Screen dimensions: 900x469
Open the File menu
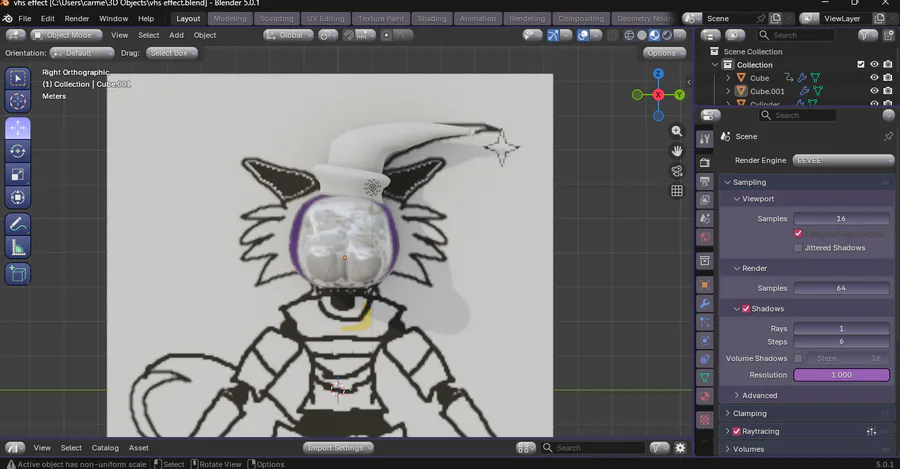[x=25, y=18]
